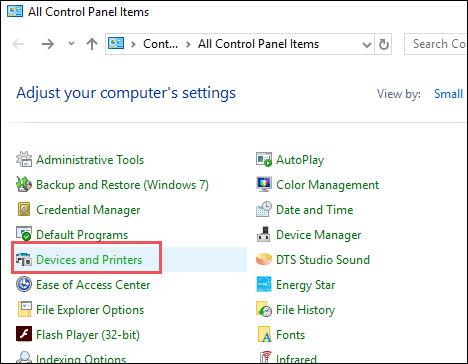Go forward with the forward arrow
The image size is (468, 364).
pyautogui.click(x=48, y=44)
